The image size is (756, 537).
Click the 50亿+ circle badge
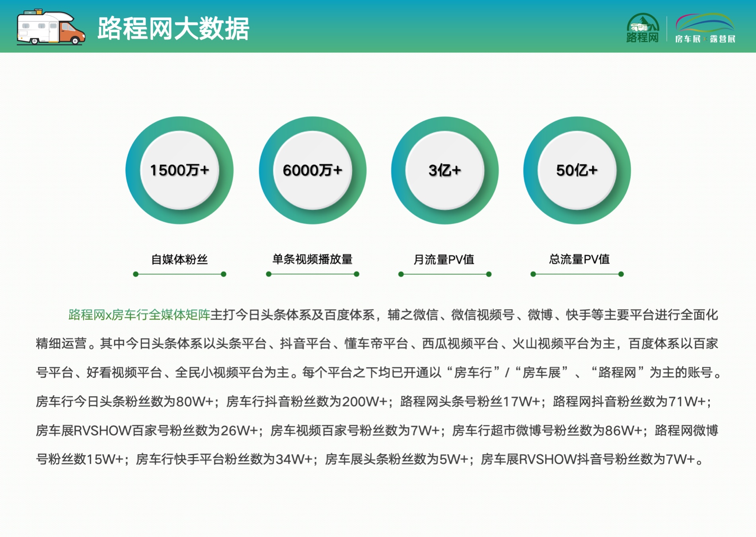click(577, 170)
